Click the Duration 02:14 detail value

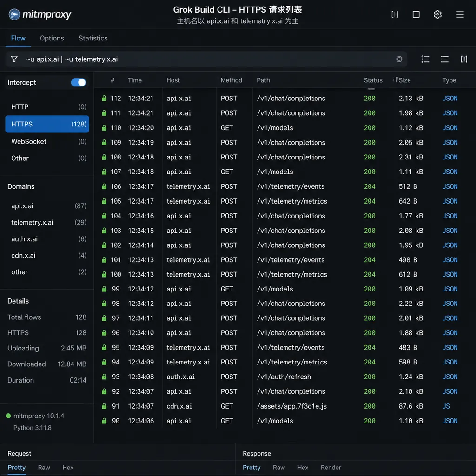click(x=78, y=380)
